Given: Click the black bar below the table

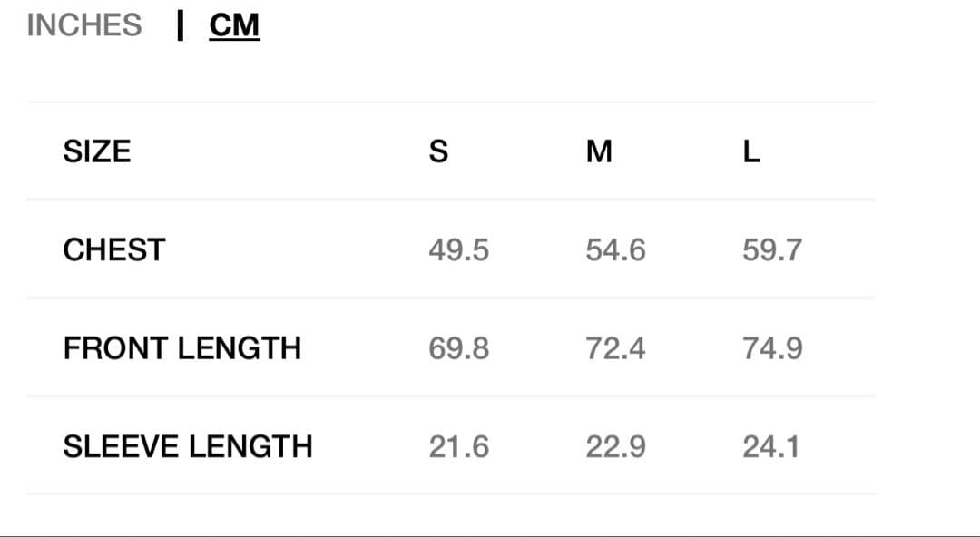Looking at the screenshot, I should pyautogui.click(x=490, y=534).
